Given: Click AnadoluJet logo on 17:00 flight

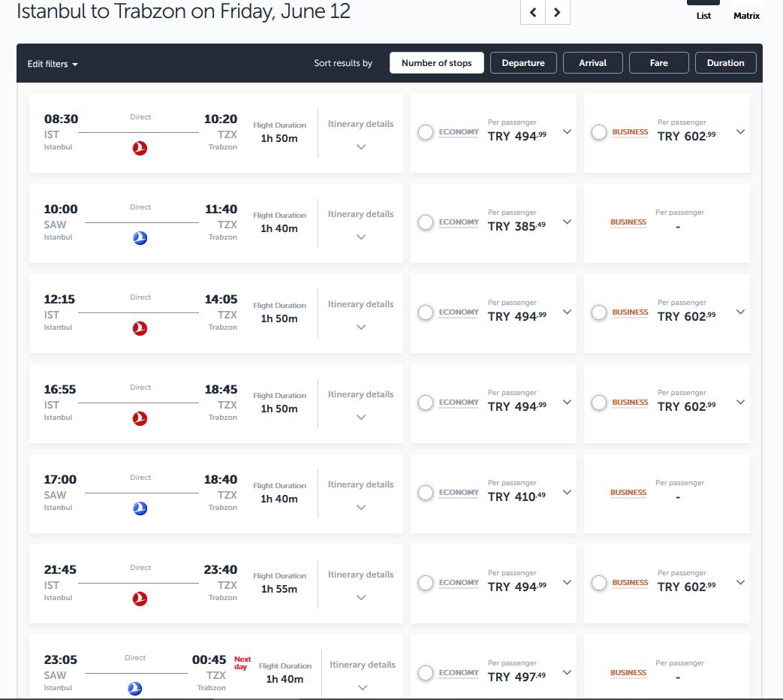Looking at the screenshot, I should [x=140, y=508].
